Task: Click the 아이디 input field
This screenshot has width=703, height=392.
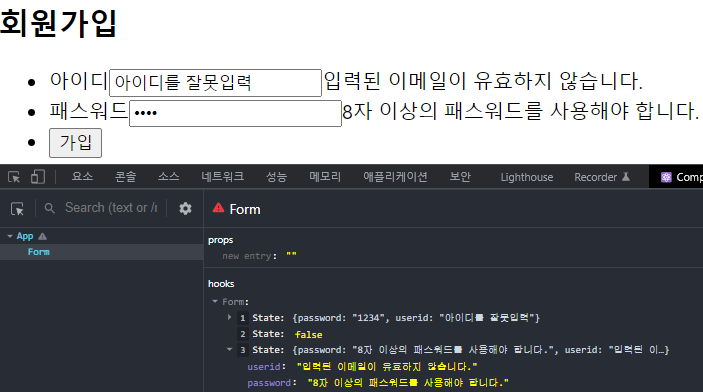Action: pyautogui.click(x=215, y=83)
